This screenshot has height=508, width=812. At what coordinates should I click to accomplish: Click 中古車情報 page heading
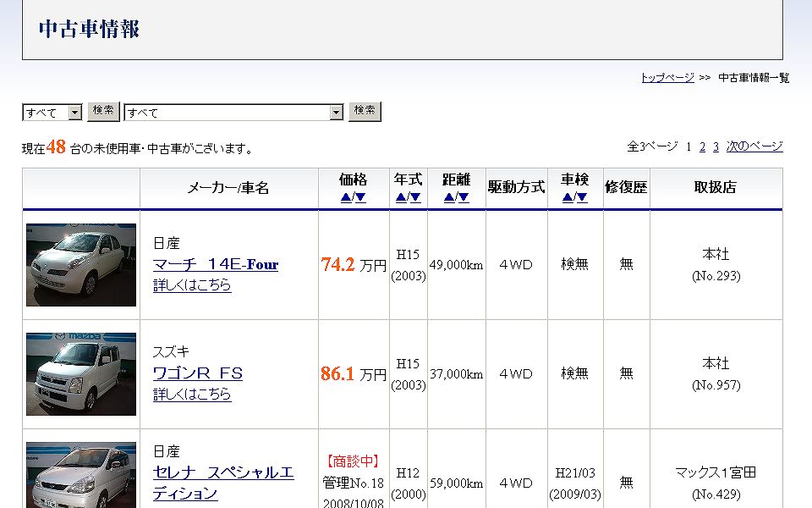click(x=89, y=29)
